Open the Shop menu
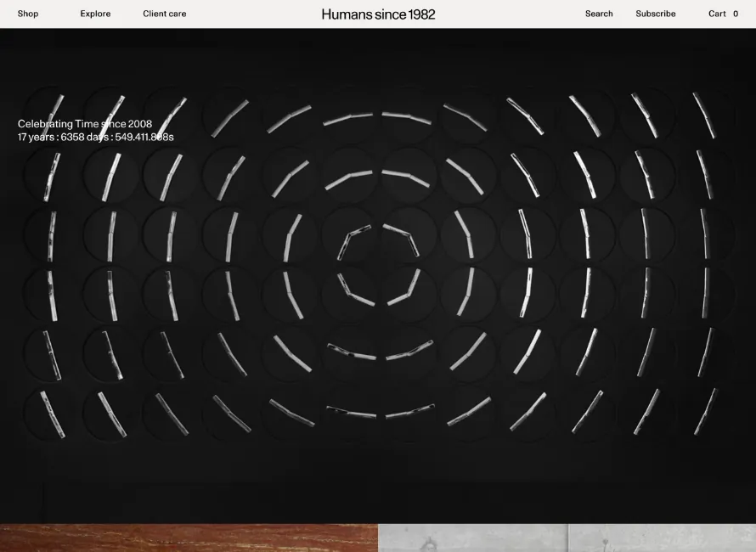Image resolution: width=756 pixels, height=552 pixels. pos(28,14)
